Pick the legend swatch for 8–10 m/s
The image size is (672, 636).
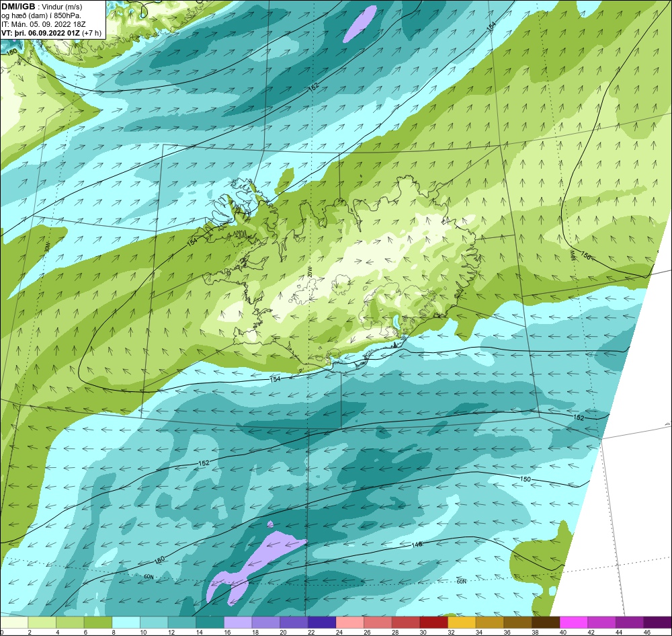[126, 623]
